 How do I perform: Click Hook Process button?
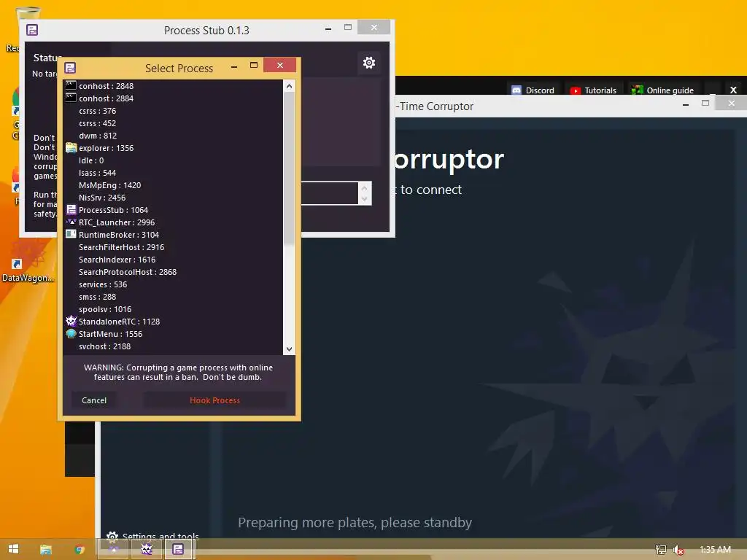[214, 400]
